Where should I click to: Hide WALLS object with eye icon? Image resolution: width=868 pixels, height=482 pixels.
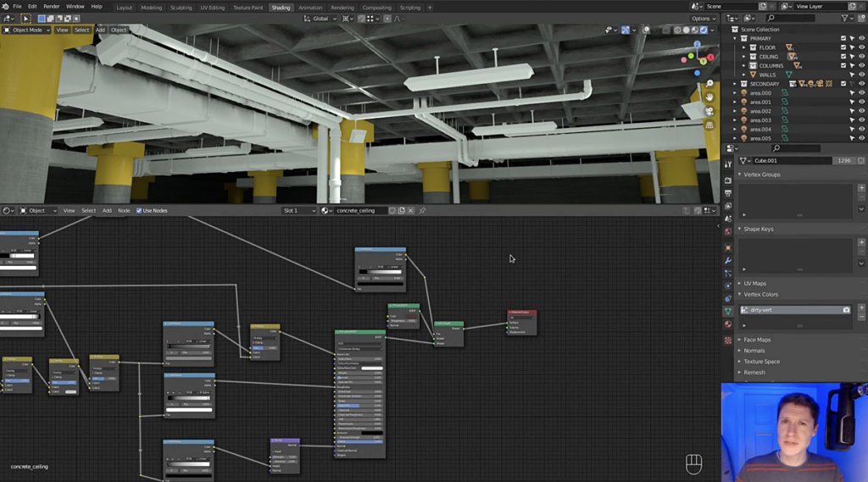(x=861, y=75)
